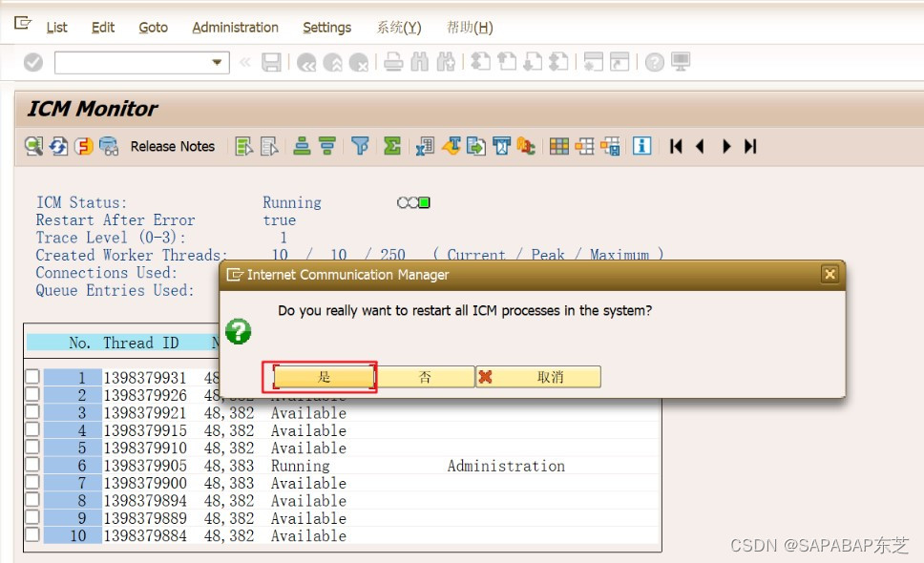Open the Administration menu
This screenshot has width=924, height=563.
click(x=235, y=27)
